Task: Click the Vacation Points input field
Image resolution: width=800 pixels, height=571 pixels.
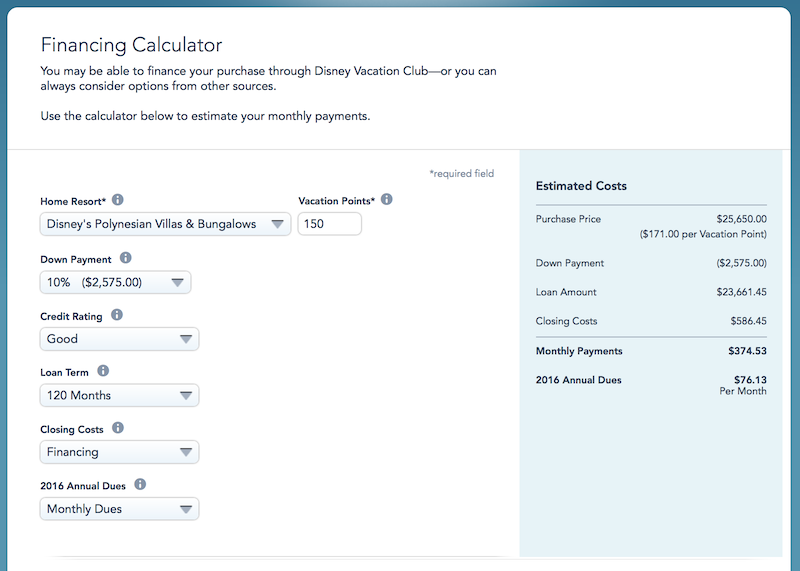Action: (330, 224)
